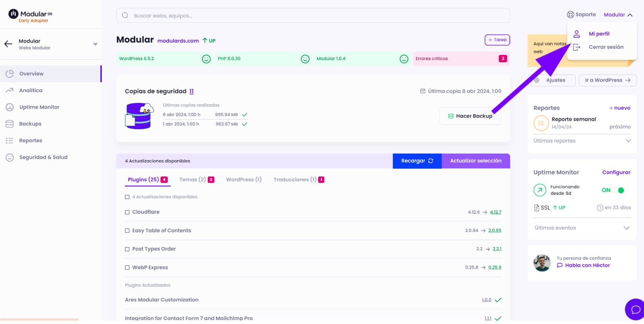Click Ir a WordPress button

pyautogui.click(x=608, y=80)
